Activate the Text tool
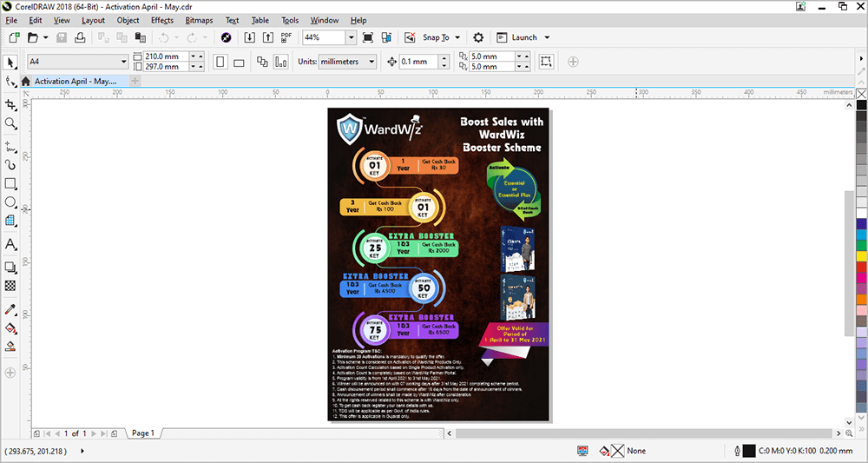Screen dimensions: 868x463 pos(10,244)
